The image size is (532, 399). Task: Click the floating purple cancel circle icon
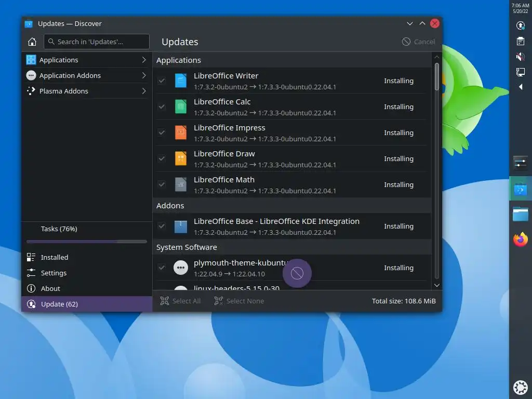[297, 273]
